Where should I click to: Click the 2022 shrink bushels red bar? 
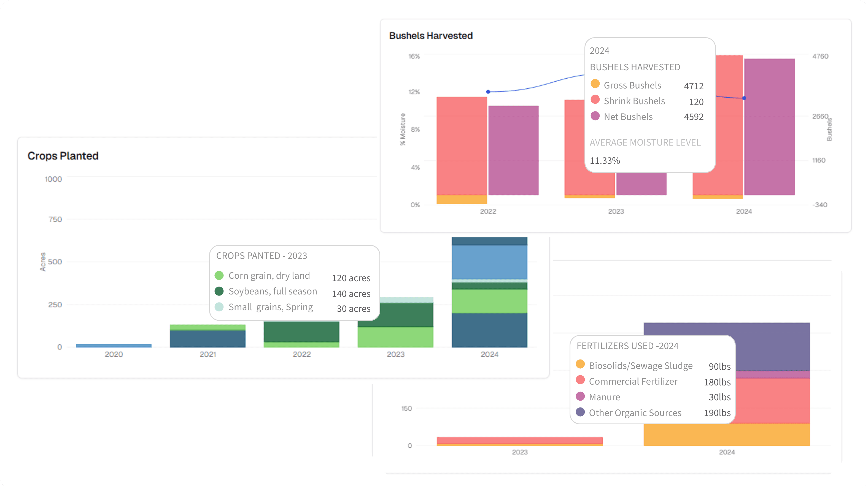pos(461,146)
